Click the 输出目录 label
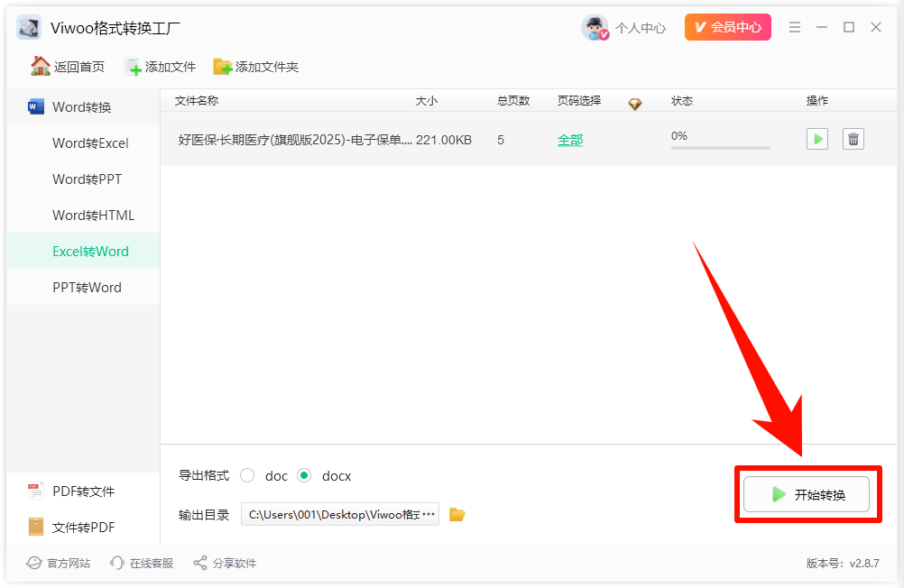This screenshot has height=588, width=904. click(204, 515)
